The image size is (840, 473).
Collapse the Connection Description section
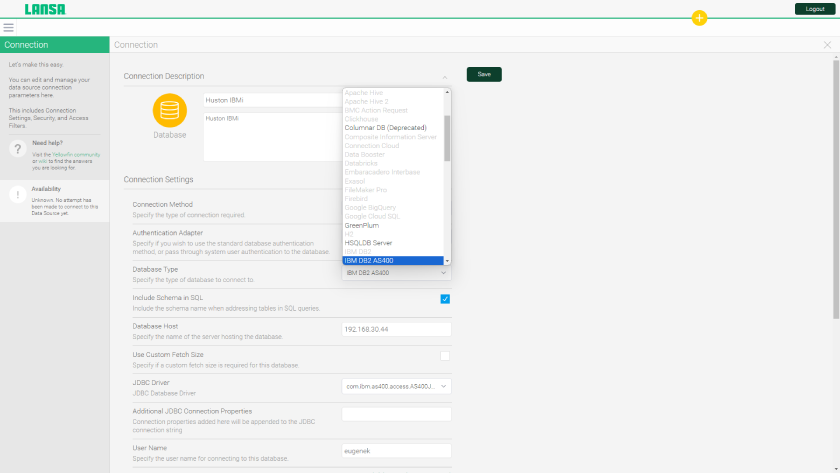click(445, 77)
